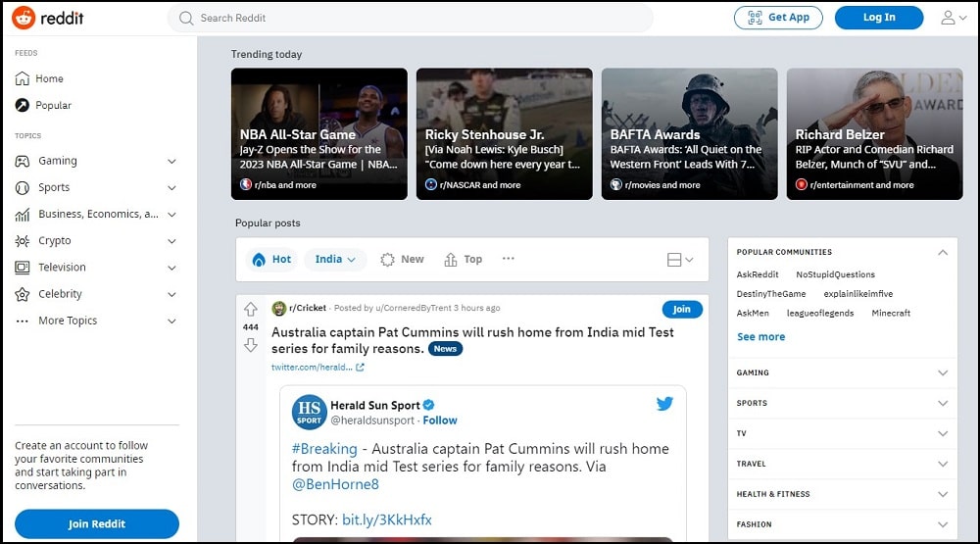The width and height of the screenshot is (980, 544).
Task: Click the r/Cricket community avatar
Action: tap(278, 308)
